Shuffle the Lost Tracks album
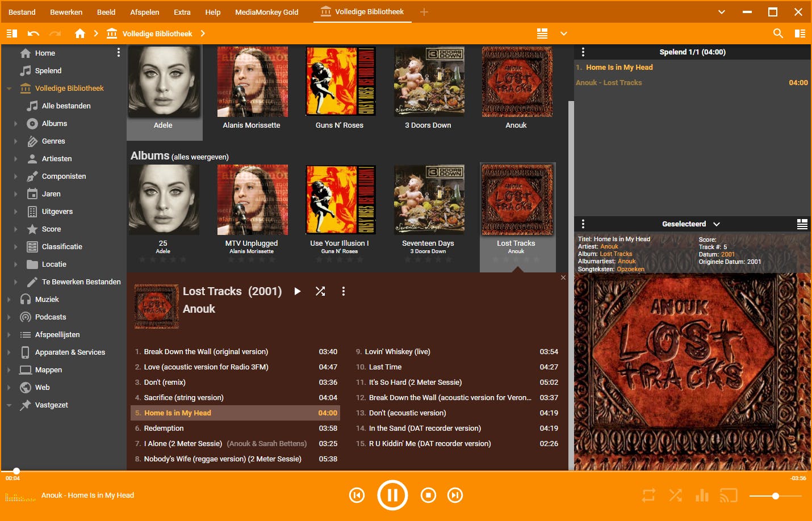Screen dimensions: 812x521 click(x=320, y=291)
